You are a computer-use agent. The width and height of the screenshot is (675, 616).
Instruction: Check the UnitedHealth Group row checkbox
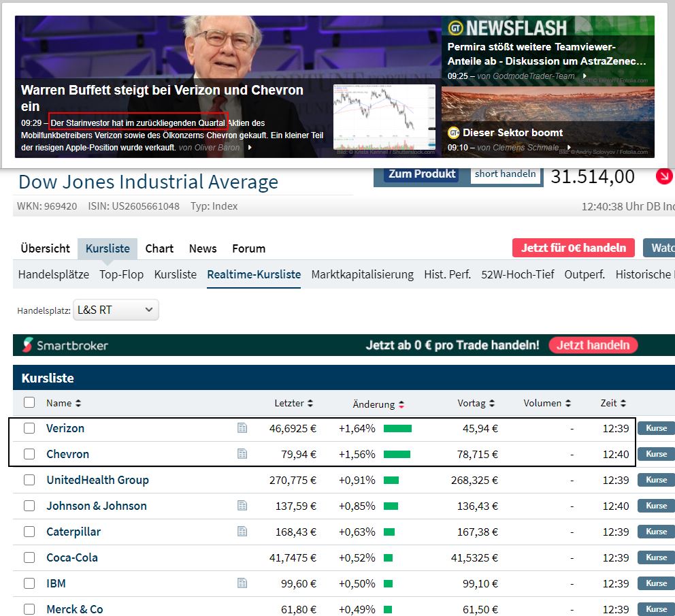(29, 480)
